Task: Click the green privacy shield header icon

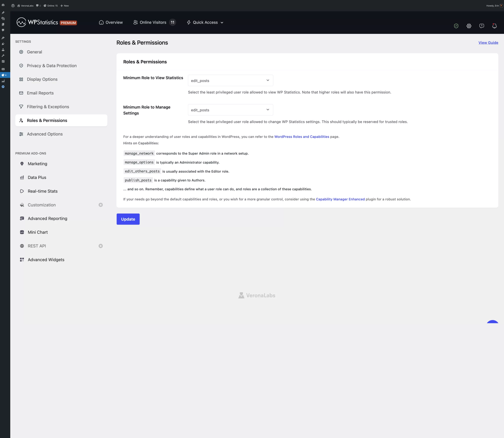Action: tap(456, 26)
